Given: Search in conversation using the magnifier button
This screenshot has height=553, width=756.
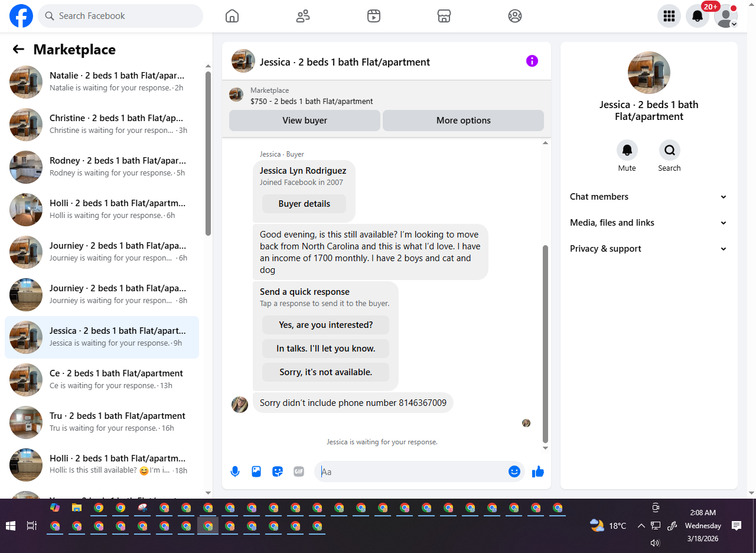Looking at the screenshot, I should point(670,150).
